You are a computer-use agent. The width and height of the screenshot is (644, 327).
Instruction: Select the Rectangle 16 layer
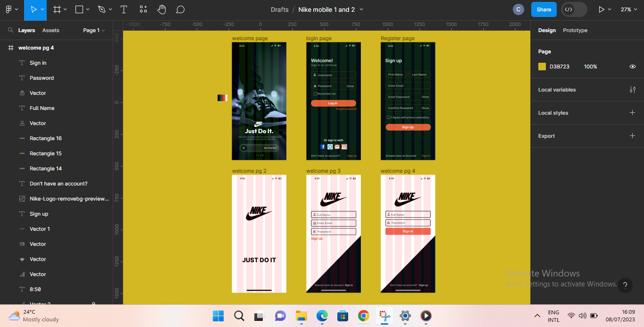click(x=57, y=138)
